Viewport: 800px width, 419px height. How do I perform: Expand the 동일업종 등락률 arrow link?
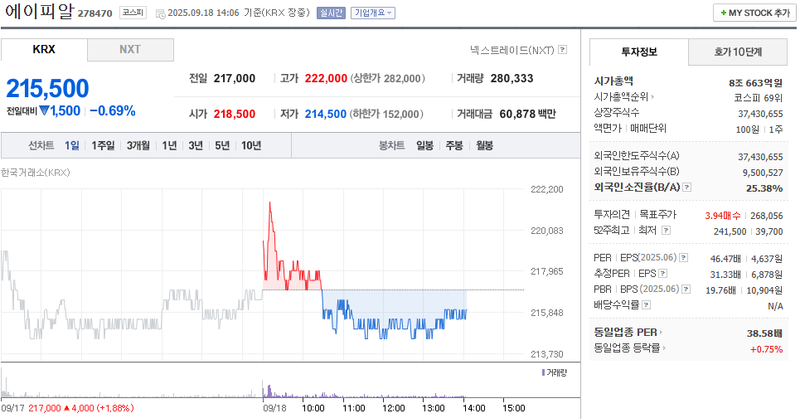coord(664,348)
